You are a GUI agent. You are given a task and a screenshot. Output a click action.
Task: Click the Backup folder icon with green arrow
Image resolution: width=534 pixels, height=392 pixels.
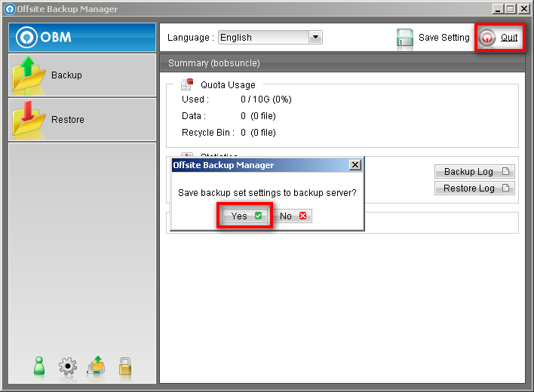[29, 75]
